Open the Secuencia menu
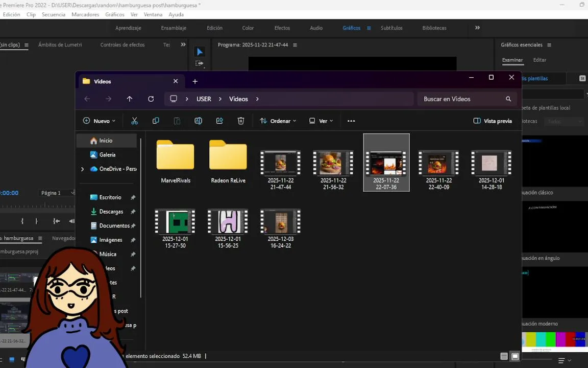Screen dimensions: 588x368 (x=54, y=15)
